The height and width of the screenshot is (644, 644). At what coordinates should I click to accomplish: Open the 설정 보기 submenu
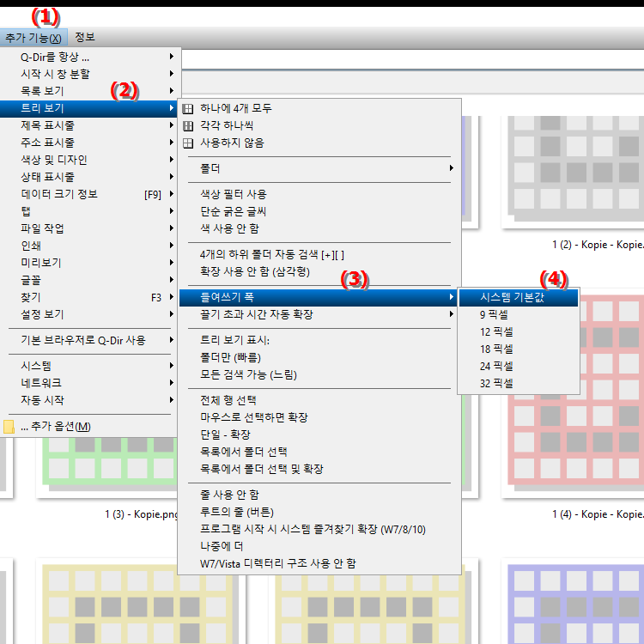point(88,314)
